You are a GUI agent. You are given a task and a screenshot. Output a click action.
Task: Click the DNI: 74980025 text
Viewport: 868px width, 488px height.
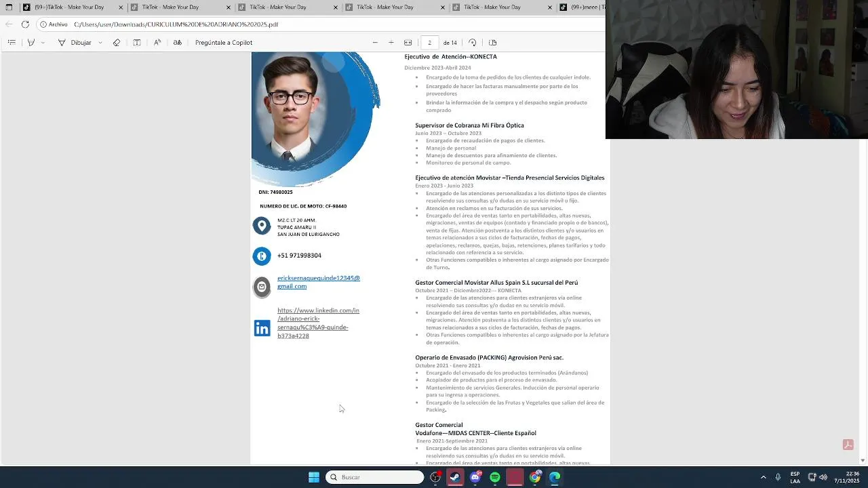point(275,192)
